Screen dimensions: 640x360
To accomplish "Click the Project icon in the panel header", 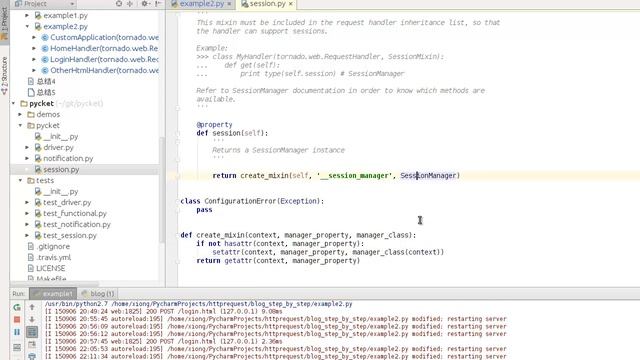I will point(18,4).
